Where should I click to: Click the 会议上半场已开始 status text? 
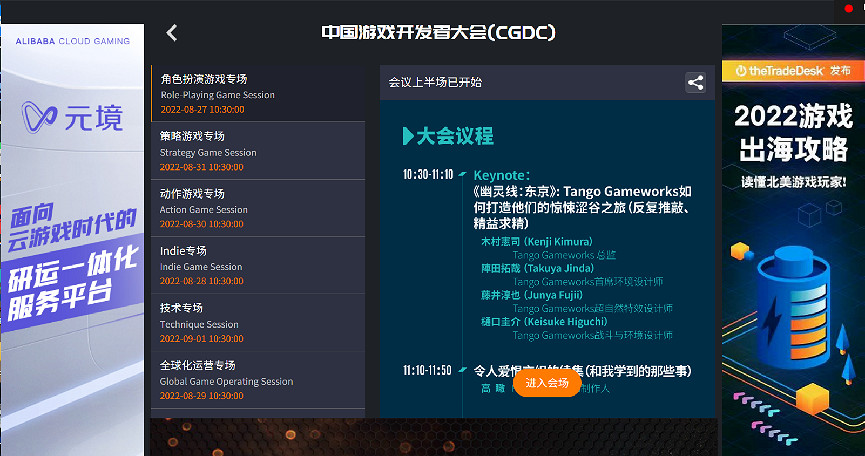click(435, 83)
